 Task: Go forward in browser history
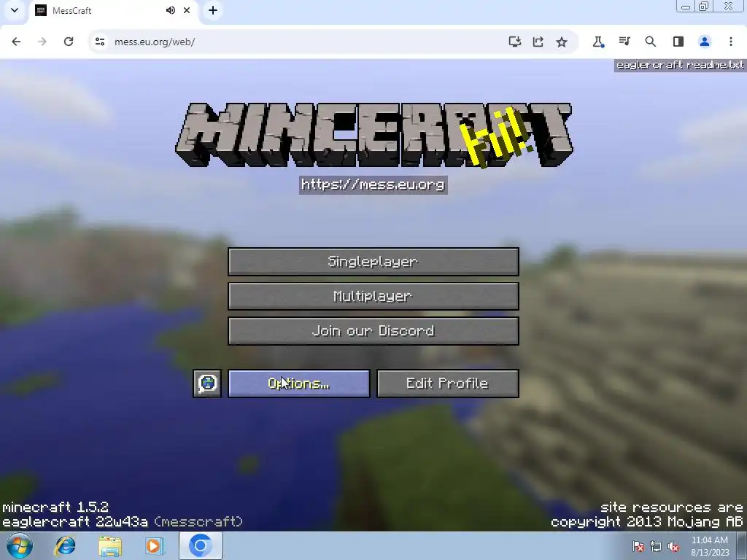pyautogui.click(x=42, y=42)
